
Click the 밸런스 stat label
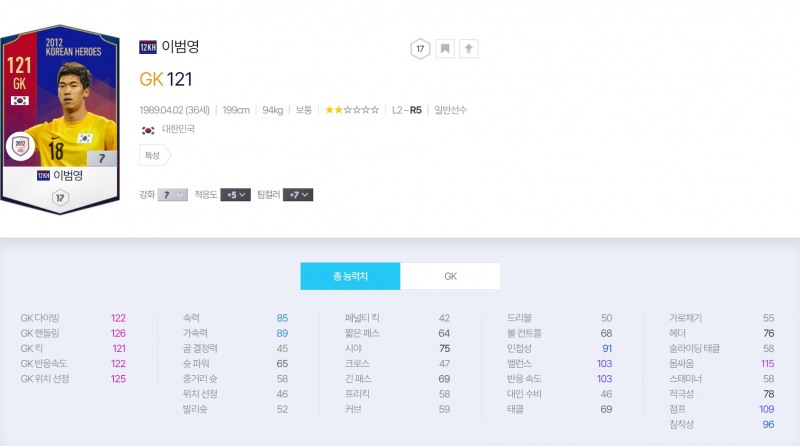pos(519,363)
